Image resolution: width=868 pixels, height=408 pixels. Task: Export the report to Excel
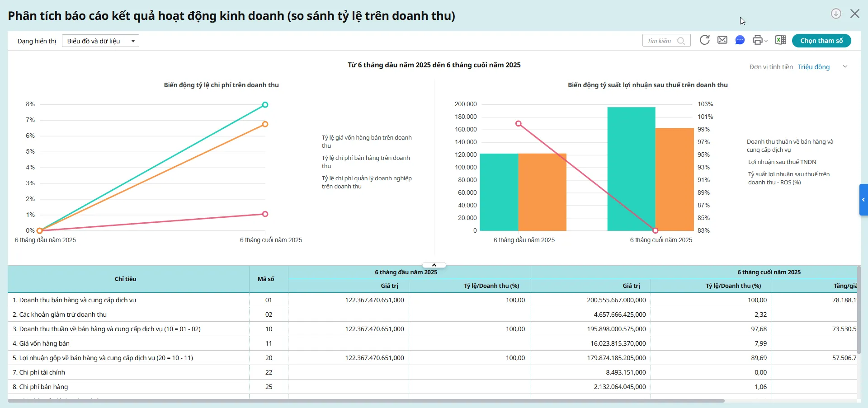(x=781, y=40)
